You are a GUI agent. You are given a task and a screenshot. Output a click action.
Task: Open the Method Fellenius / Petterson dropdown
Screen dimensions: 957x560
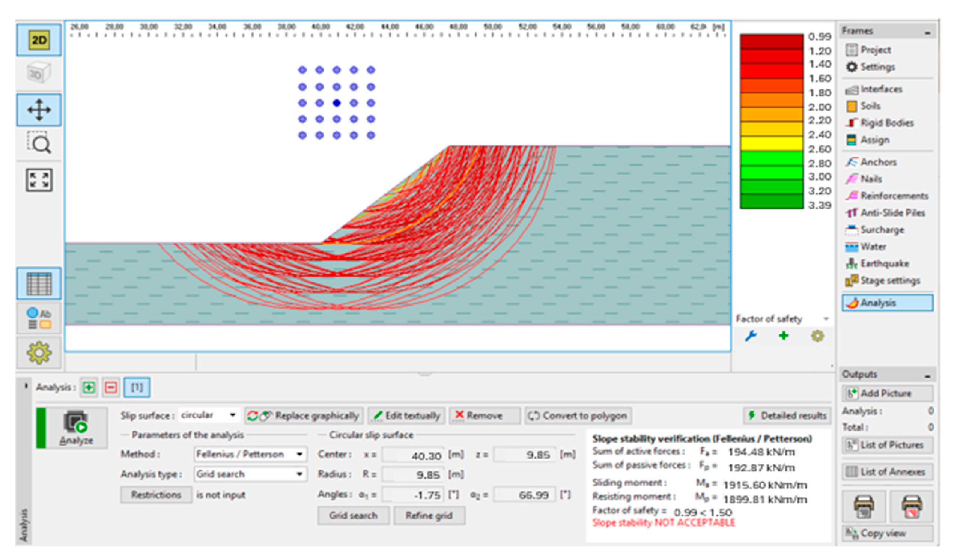[x=250, y=454]
